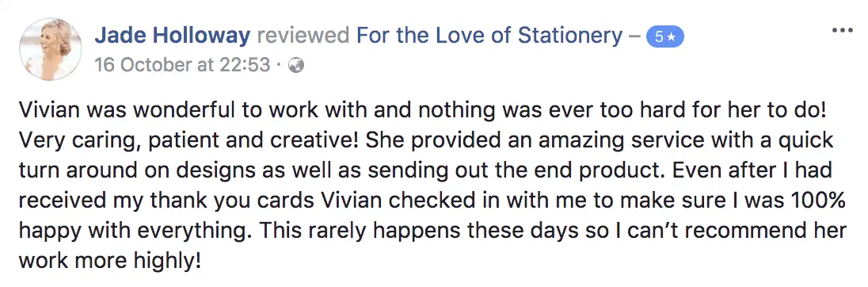Visit the For the Love of Stationery page
The image size is (868, 287).
489,36
